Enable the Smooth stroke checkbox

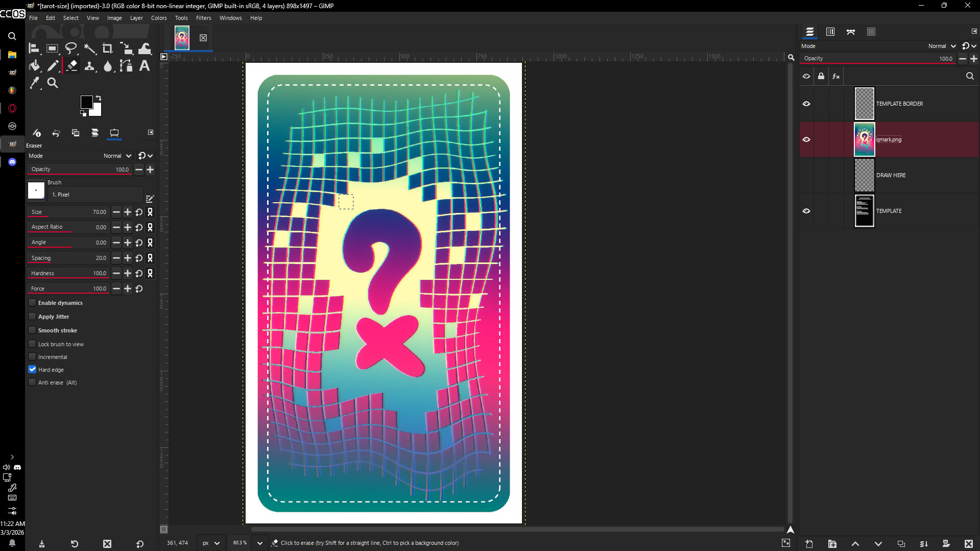click(x=33, y=330)
